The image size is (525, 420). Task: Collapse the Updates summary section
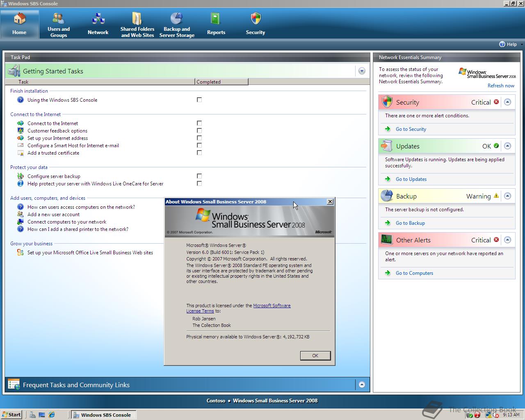pyautogui.click(x=507, y=146)
